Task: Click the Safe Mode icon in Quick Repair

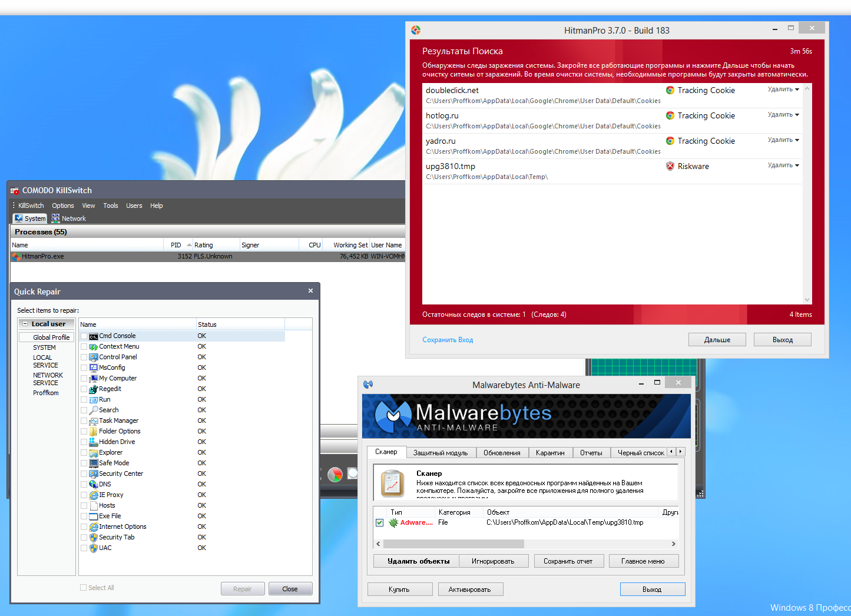Action: coord(94,463)
